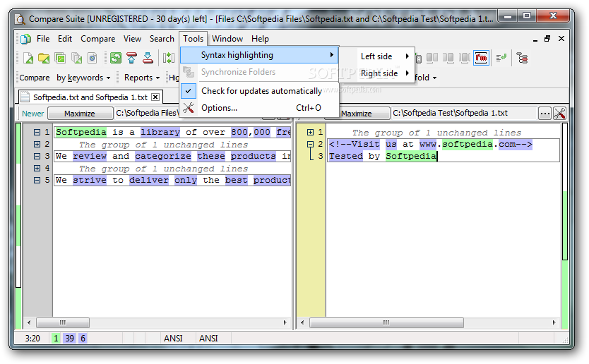
Task: Click the right pane tools wrench icon
Action: pos(560,113)
